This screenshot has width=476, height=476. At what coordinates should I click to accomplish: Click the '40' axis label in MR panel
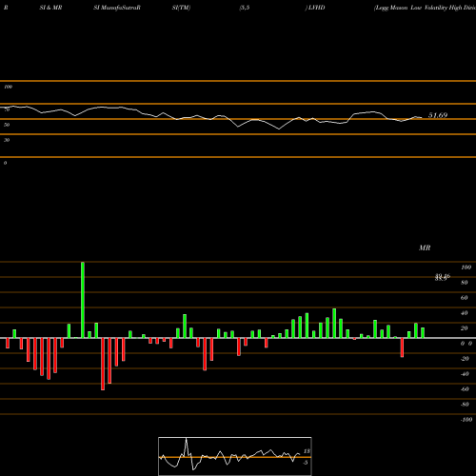(465, 313)
